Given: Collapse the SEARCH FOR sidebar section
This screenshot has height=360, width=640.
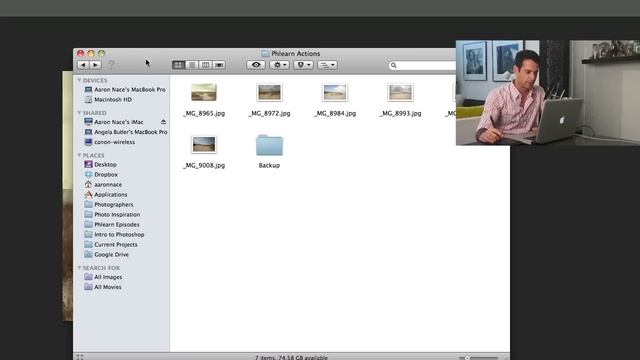Looking at the screenshot, I should pos(79,268).
